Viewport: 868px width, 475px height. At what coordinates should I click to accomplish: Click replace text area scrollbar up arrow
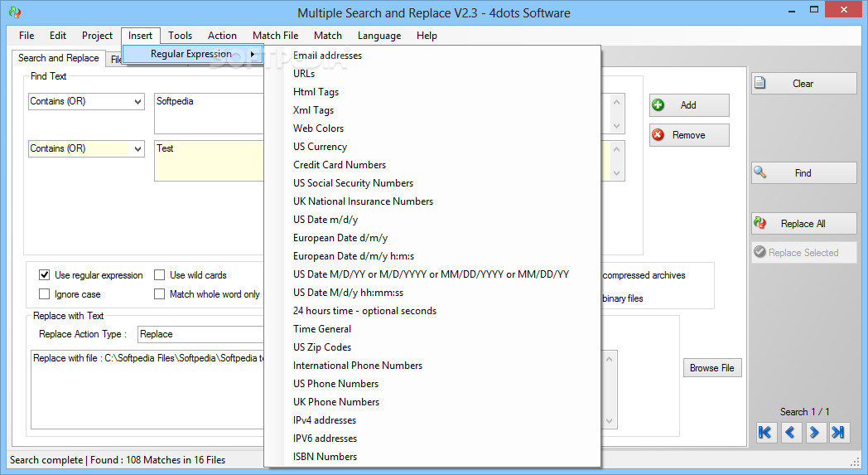(610, 359)
